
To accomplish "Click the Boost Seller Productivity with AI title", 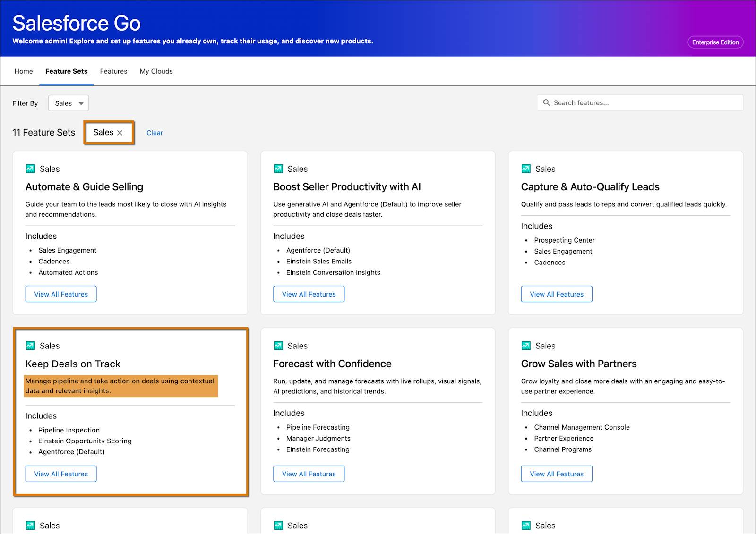I will pos(347,187).
